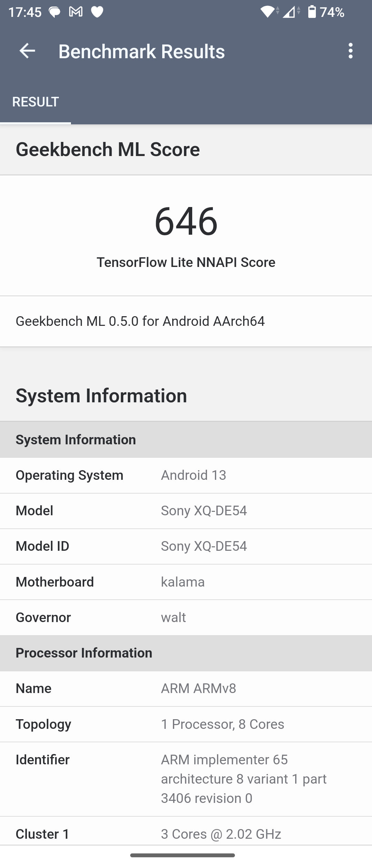Open the three-dot overflow menu

[x=350, y=51]
